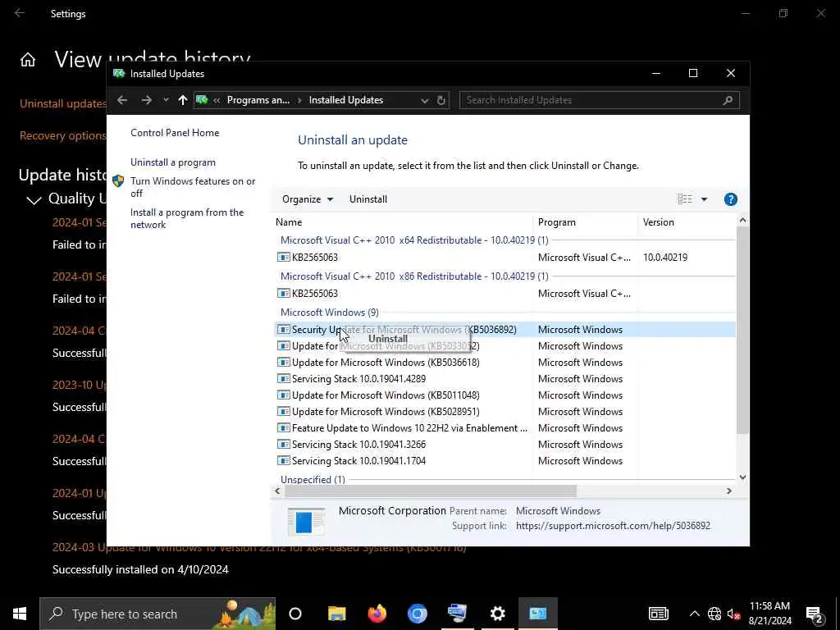Open File Explorer from taskbar
840x630 pixels.
tap(337, 614)
